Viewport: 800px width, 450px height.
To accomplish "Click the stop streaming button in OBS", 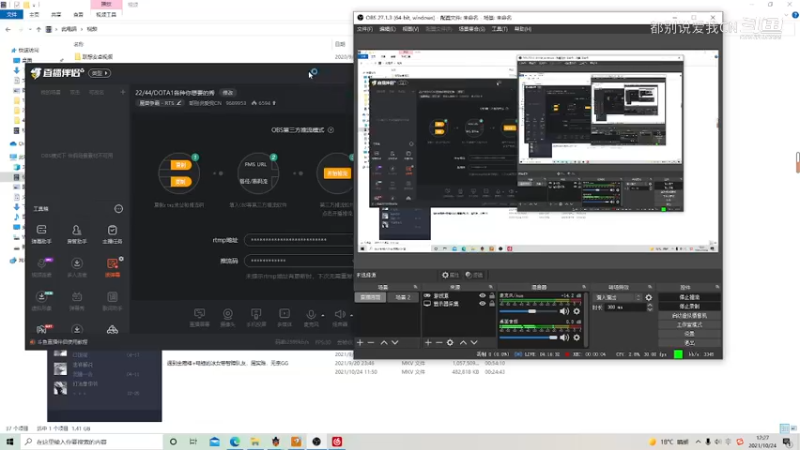I will (x=689, y=297).
